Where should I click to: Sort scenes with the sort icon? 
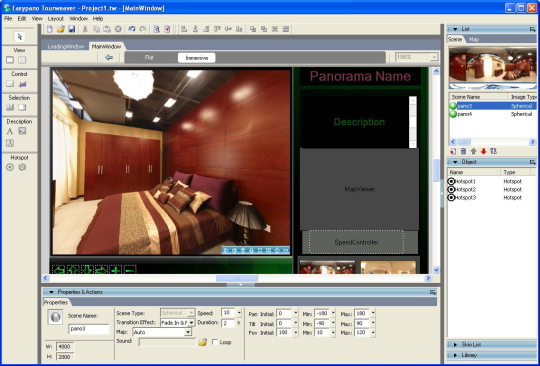[494, 151]
